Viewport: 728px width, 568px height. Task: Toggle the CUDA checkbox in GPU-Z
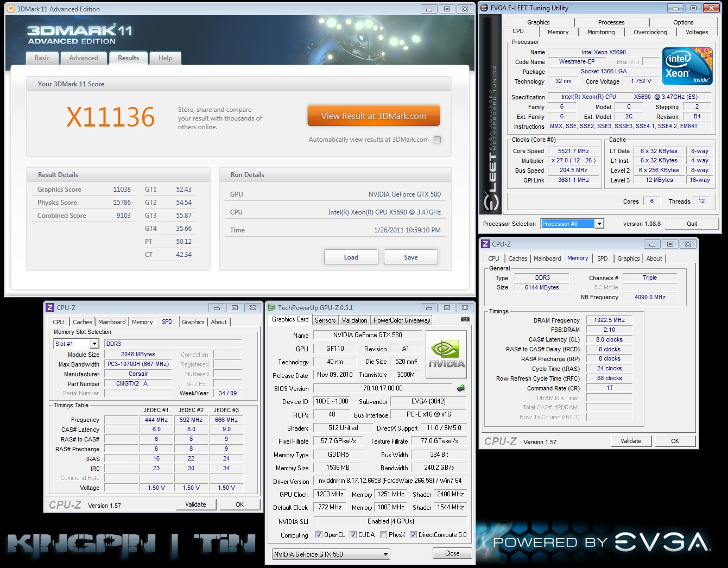coord(353,535)
